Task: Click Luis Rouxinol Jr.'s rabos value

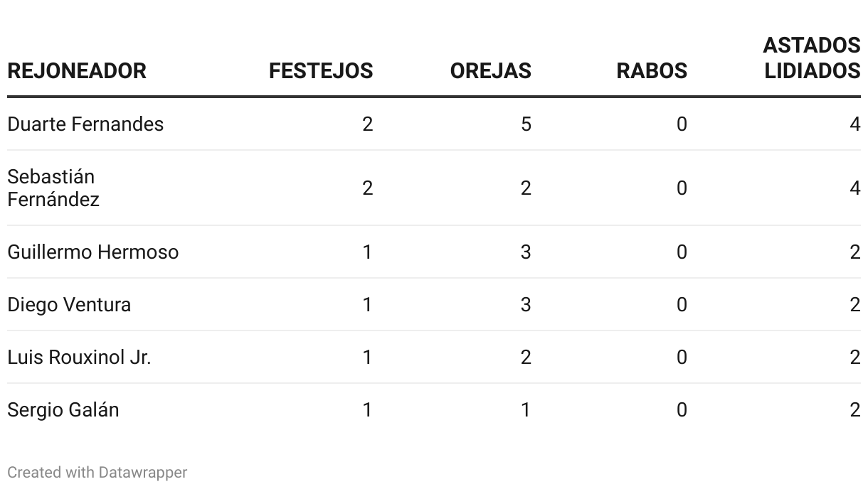Action: (x=682, y=358)
